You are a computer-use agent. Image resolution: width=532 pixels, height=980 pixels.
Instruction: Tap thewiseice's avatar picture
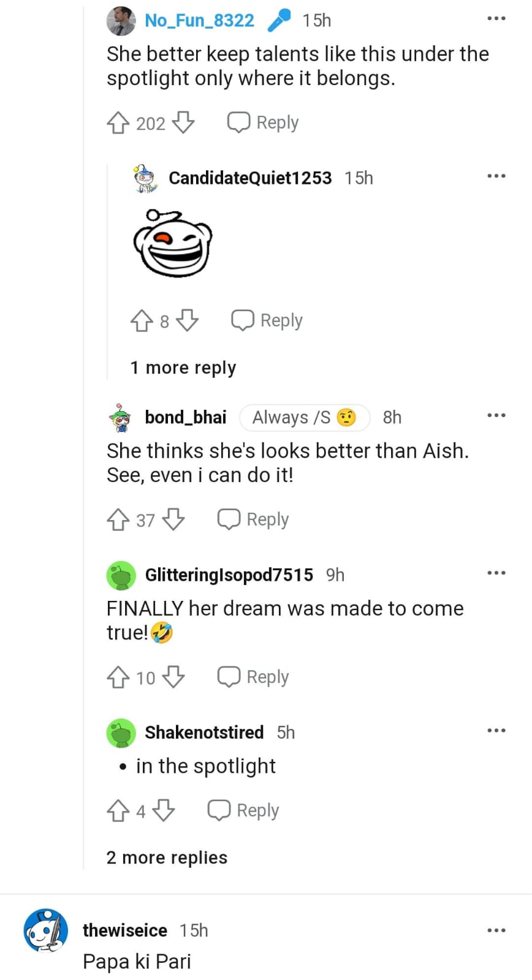46,931
